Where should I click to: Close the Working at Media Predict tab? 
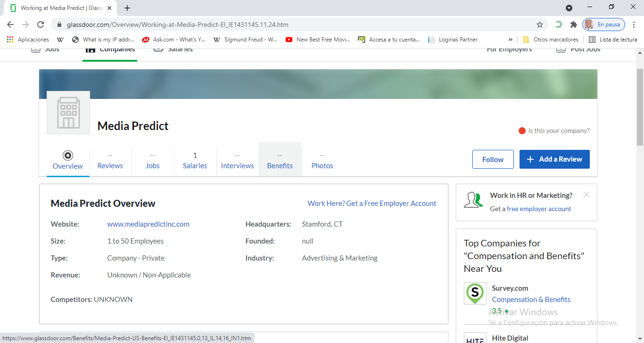click(109, 8)
